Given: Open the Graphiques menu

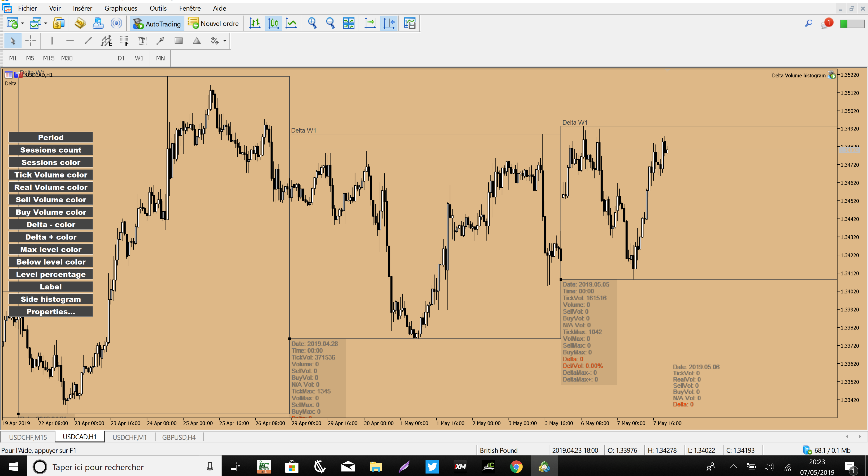Looking at the screenshot, I should click(121, 8).
